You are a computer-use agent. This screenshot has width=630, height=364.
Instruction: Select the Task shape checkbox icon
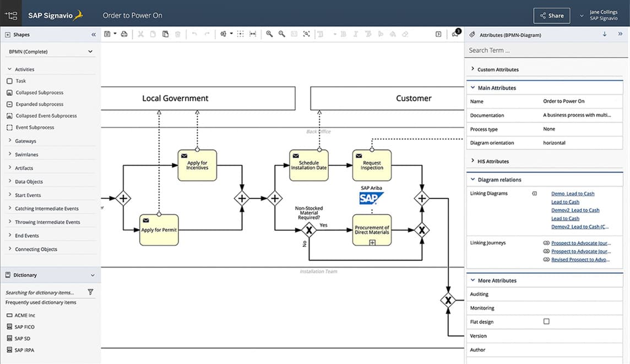click(10, 81)
